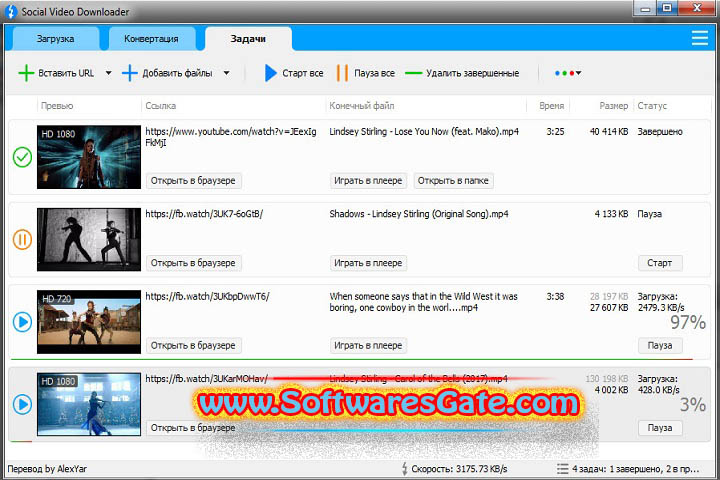This screenshot has height=480, width=720.
Task: Click Открыть в папке for Lose You Now
Action: coord(453,181)
